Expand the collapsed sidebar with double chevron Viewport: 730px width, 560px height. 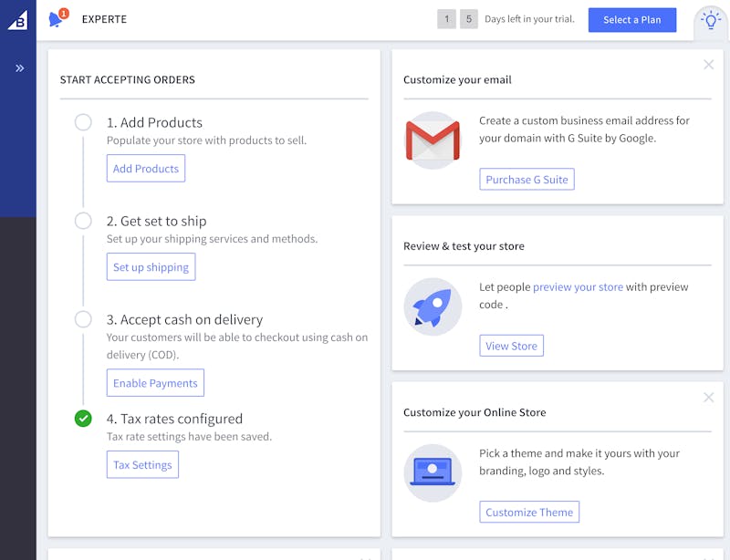19,68
